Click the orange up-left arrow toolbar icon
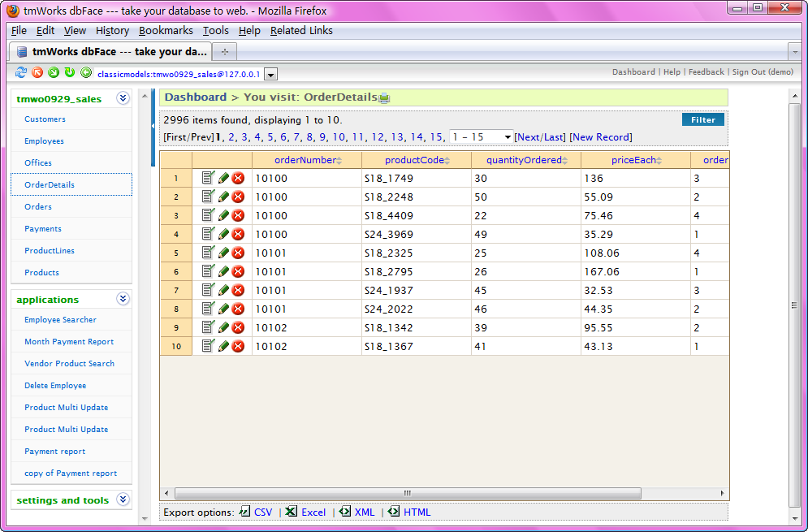This screenshot has height=532, width=808. click(x=37, y=72)
